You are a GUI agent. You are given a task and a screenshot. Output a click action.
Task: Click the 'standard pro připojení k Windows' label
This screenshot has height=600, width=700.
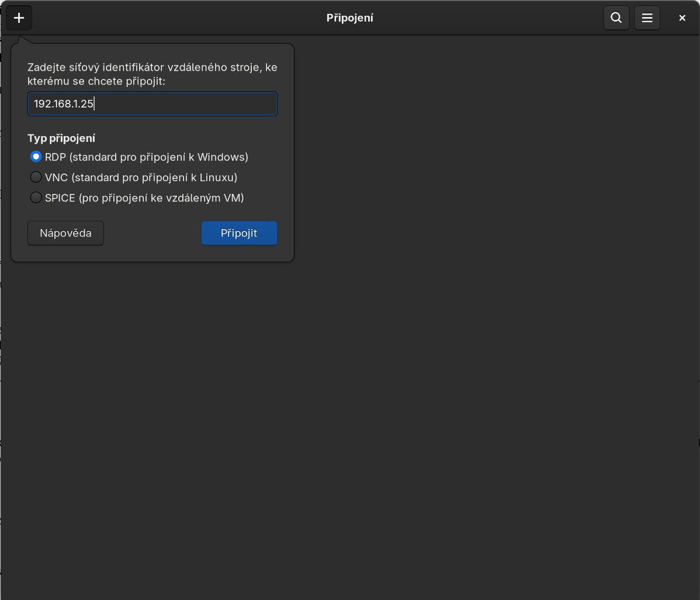coord(158,157)
